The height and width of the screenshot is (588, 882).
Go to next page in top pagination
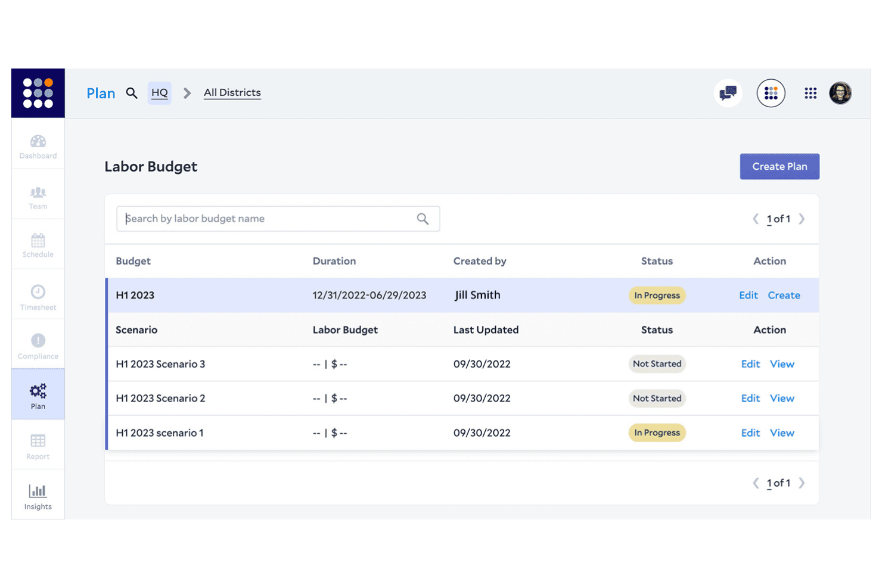(x=802, y=219)
